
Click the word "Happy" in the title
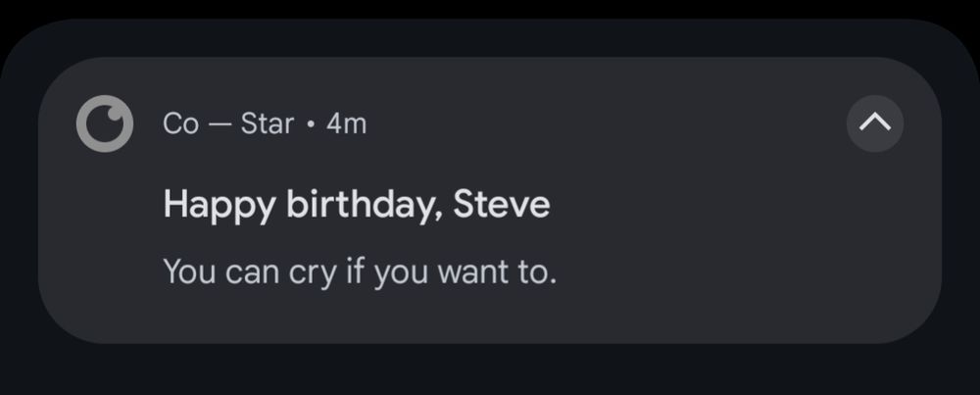click(219, 206)
